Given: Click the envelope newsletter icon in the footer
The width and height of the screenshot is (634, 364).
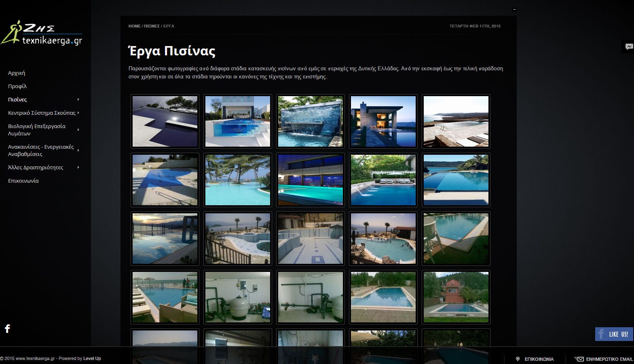Looking at the screenshot, I should [579, 359].
